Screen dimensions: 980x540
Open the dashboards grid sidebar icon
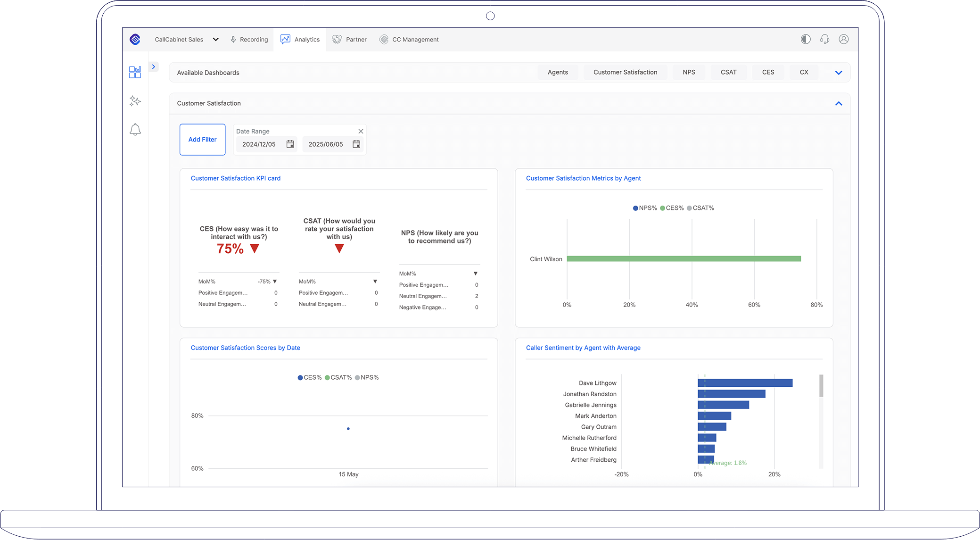coord(135,72)
